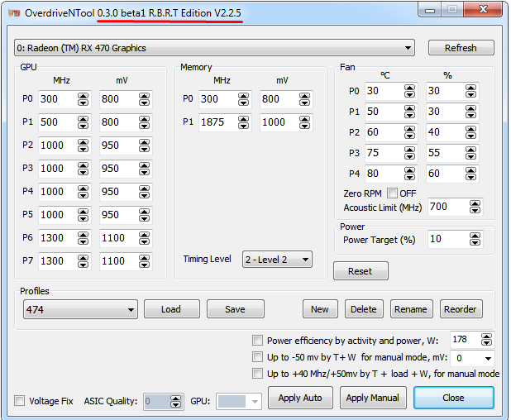Open the manual mode mV dropdown
The width and height of the screenshot is (511, 420).
coord(472,358)
